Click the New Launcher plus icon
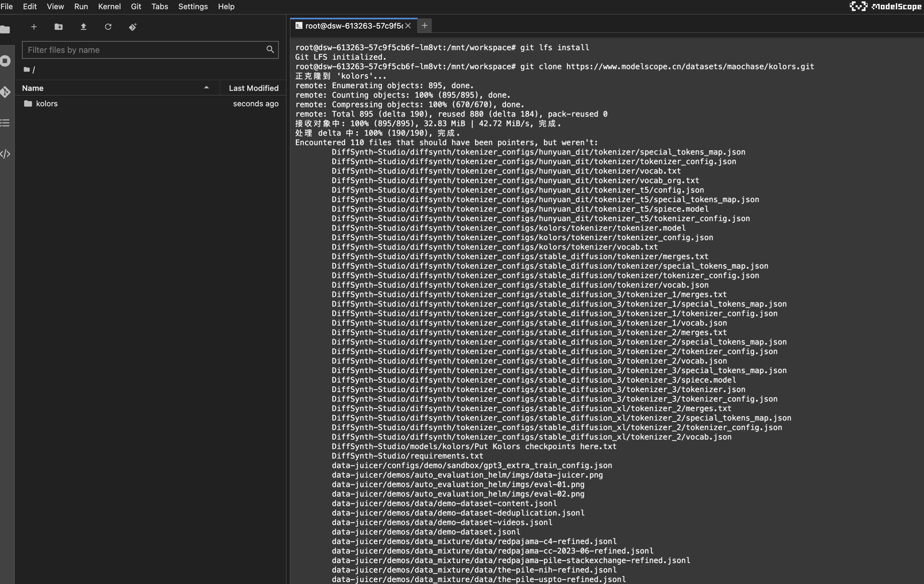This screenshot has height=584, width=924. tap(34, 27)
